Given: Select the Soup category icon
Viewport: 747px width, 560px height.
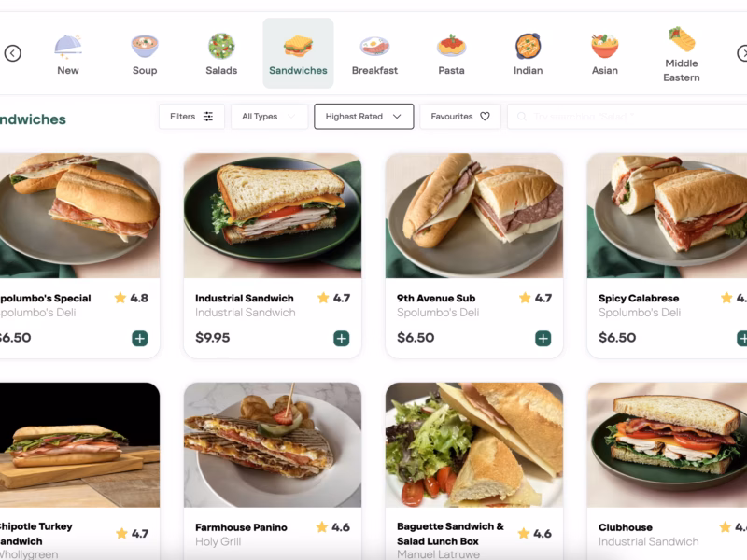Looking at the screenshot, I should point(145,46).
